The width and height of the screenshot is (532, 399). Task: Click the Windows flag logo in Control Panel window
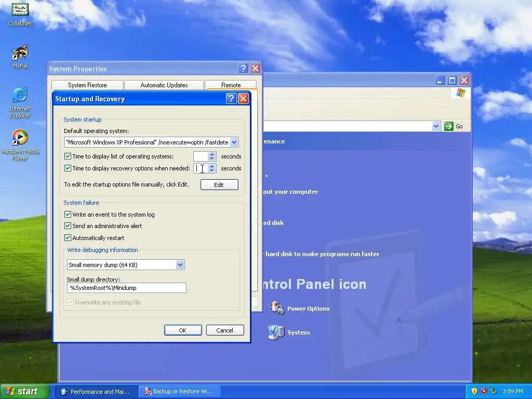pos(461,92)
